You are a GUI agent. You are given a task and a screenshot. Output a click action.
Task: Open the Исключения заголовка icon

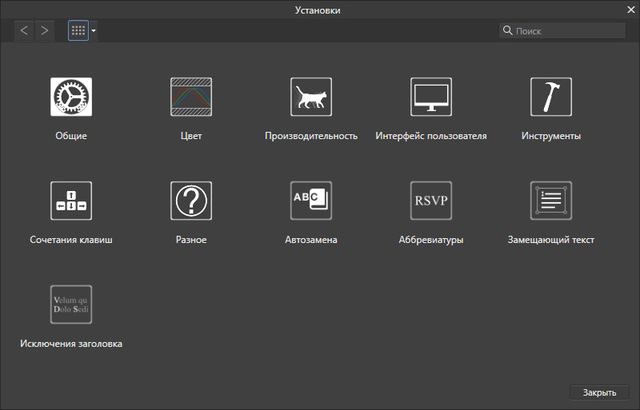pos(71,305)
